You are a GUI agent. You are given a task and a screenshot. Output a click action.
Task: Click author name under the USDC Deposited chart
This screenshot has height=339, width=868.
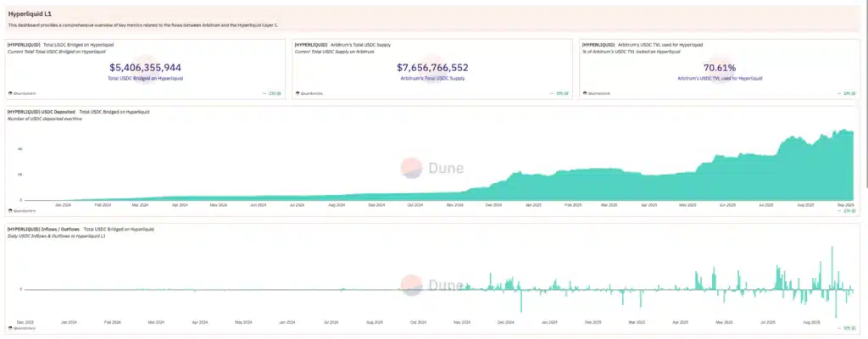click(24, 209)
